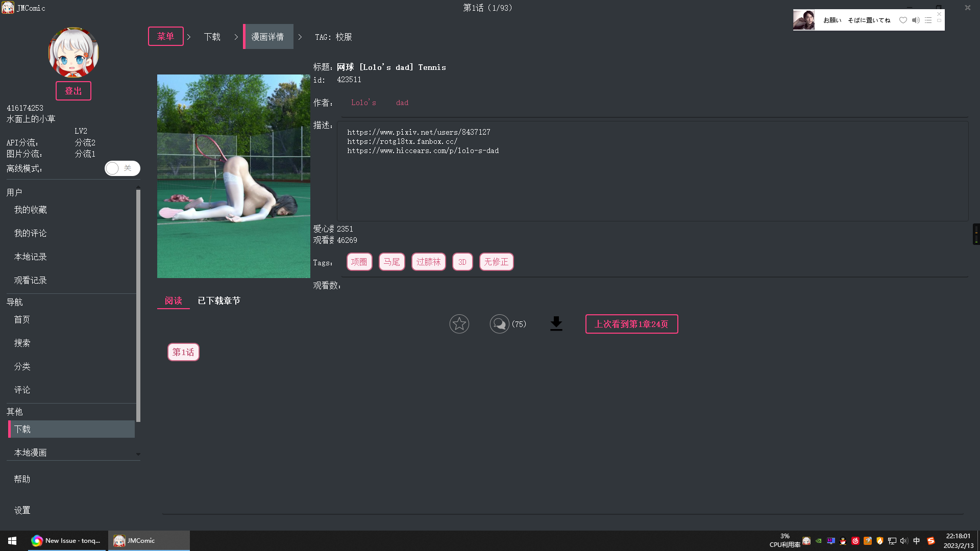
Task: Click the comic cover thumbnail
Action: click(233, 176)
